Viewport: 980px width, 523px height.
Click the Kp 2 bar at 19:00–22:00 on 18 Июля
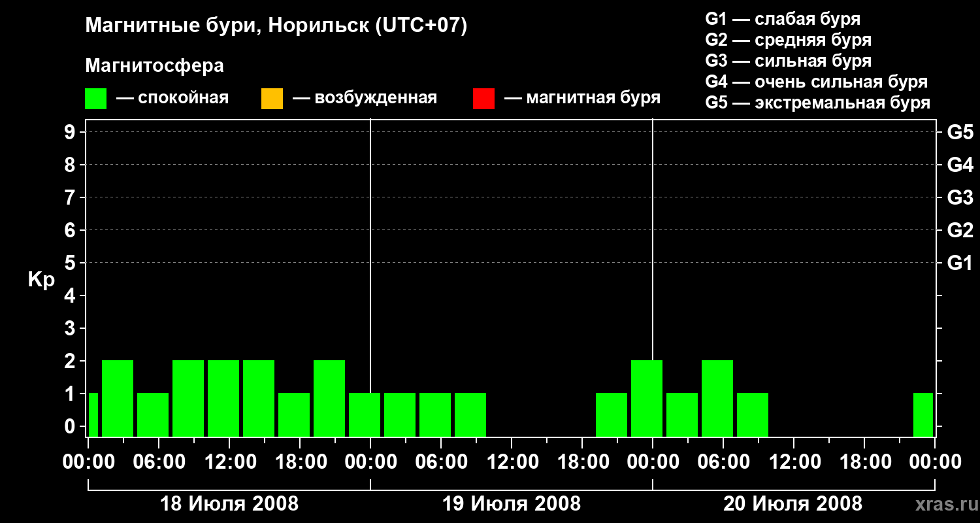pos(329,398)
